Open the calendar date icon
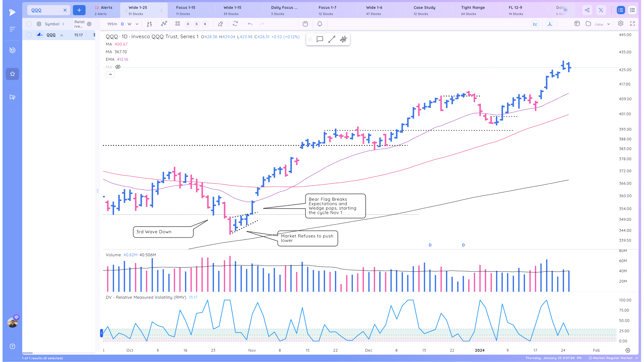This screenshot has width=644, height=362. (305, 24)
